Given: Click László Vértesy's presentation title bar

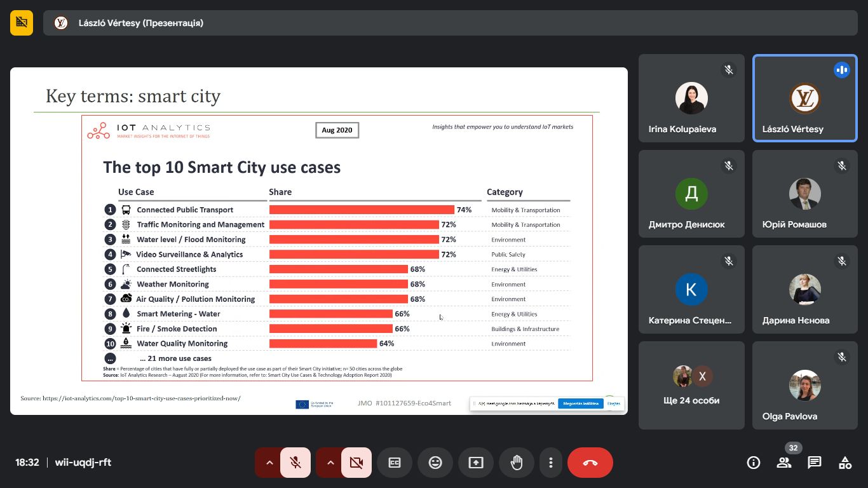Looking at the screenshot, I should pos(445,23).
